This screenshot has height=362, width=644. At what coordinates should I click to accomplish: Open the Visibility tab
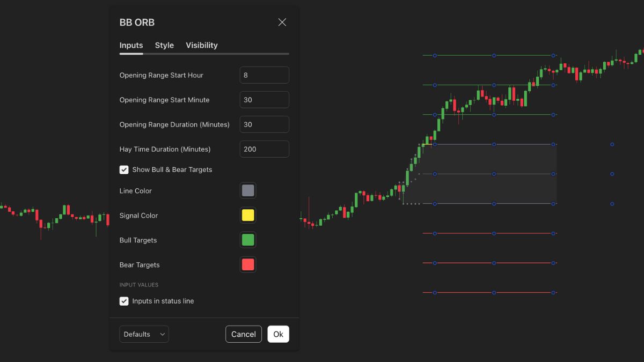(x=202, y=45)
